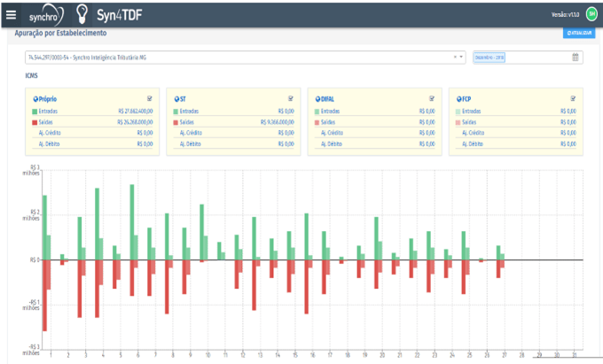Click the green Entradas legend swatch in Próprio

point(35,112)
